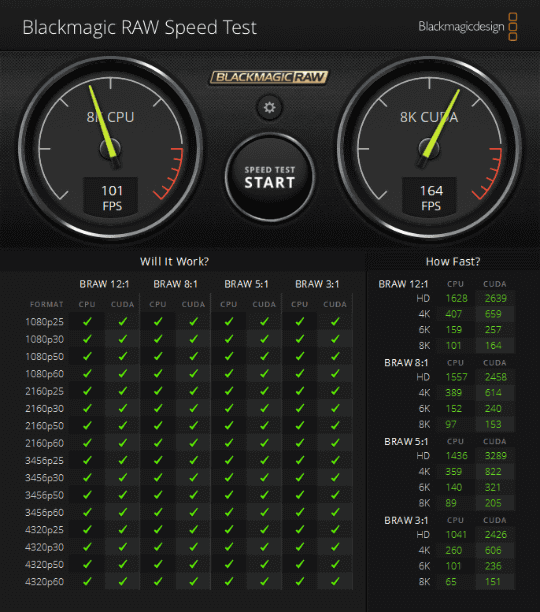This screenshot has height=612, width=540.
Task: Click the 8K CPU gauge needle
Action: point(103,124)
